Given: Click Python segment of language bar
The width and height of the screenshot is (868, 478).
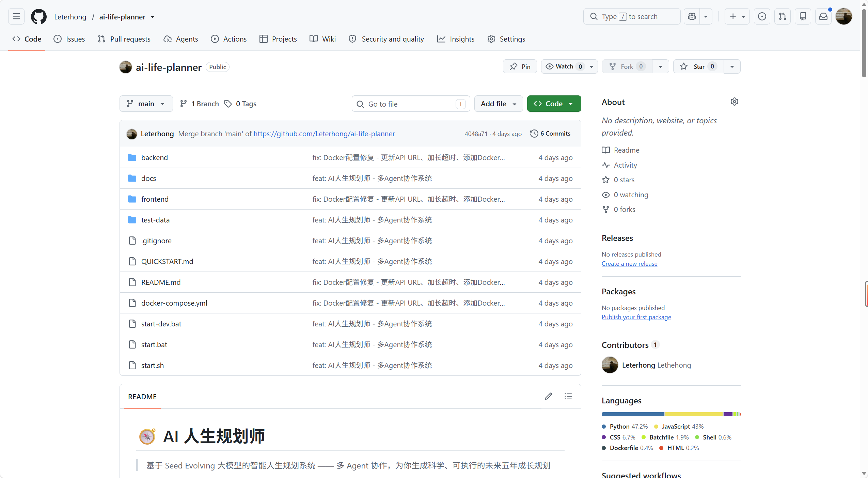Looking at the screenshot, I should click(x=633, y=414).
